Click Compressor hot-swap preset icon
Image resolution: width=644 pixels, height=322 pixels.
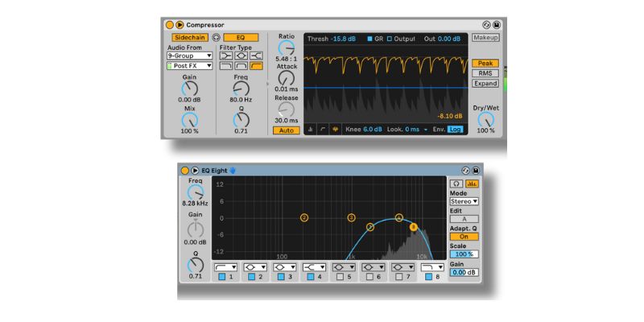(x=487, y=25)
